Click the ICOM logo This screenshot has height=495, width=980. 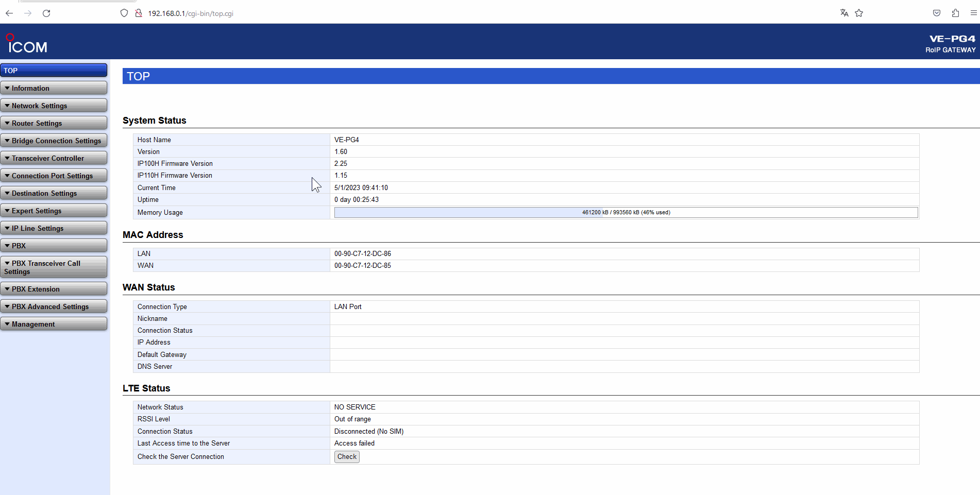27,44
